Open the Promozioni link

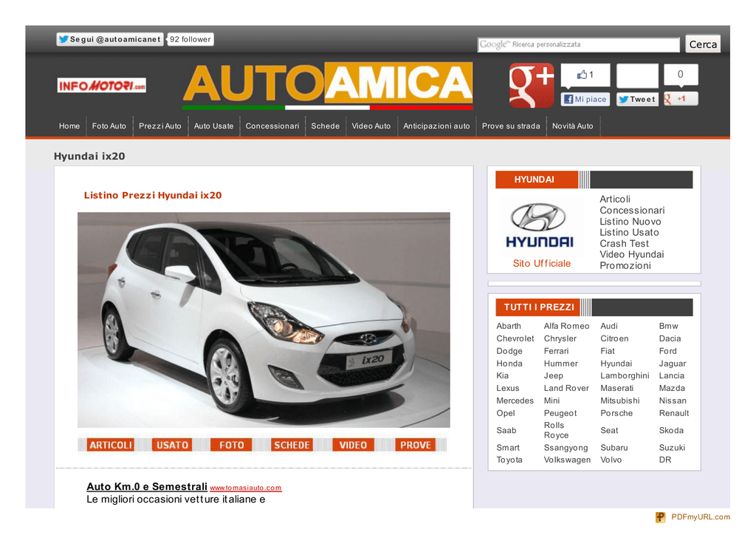(x=625, y=265)
